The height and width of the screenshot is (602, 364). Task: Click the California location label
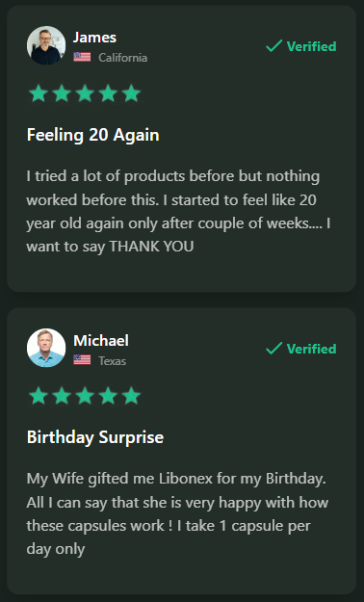(x=123, y=58)
